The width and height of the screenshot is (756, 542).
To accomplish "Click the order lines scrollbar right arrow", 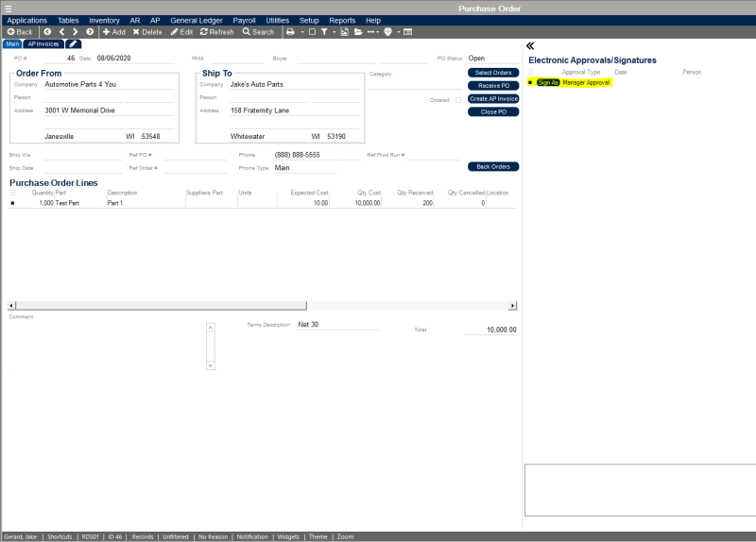I will pyautogui.click(x=512, y=305).
